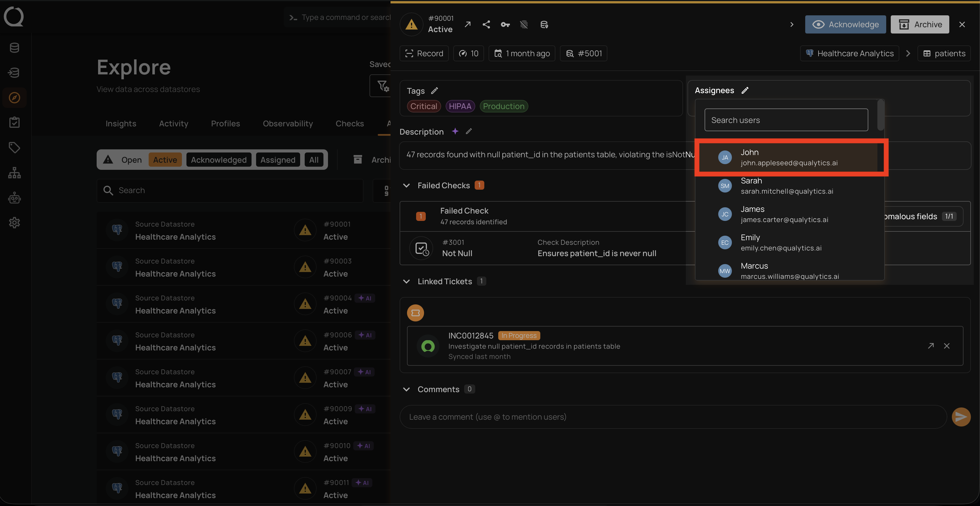Open anomaly #90001 in new tab arrow icon
980x506 pixels.
click(468, 24)
